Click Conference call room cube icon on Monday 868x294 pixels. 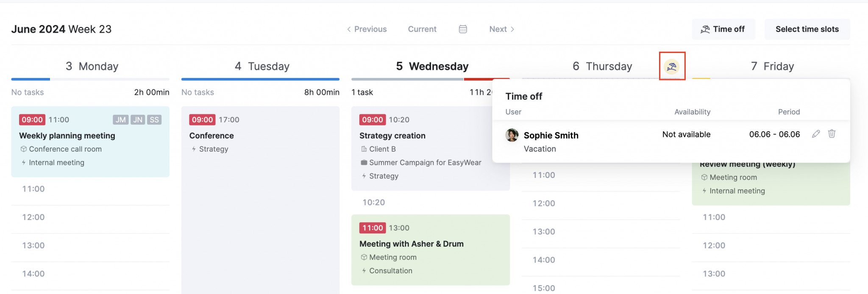coord(23,149)
